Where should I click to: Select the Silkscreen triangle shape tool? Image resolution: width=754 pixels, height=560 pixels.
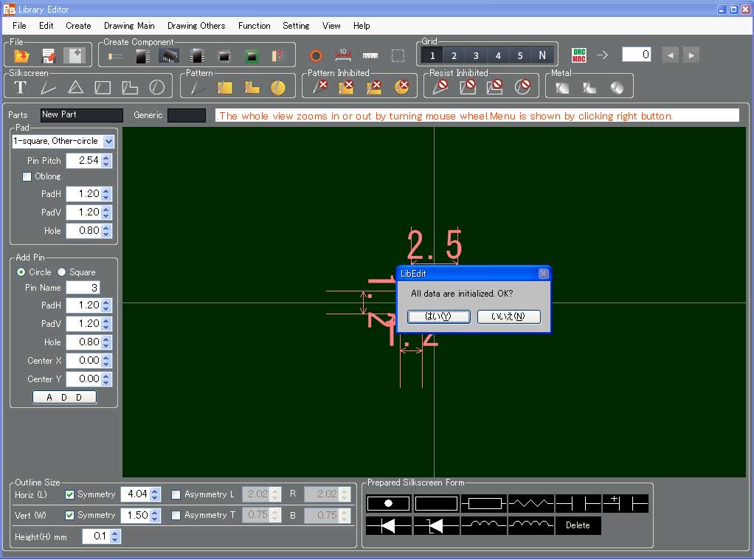pos(75,87)
